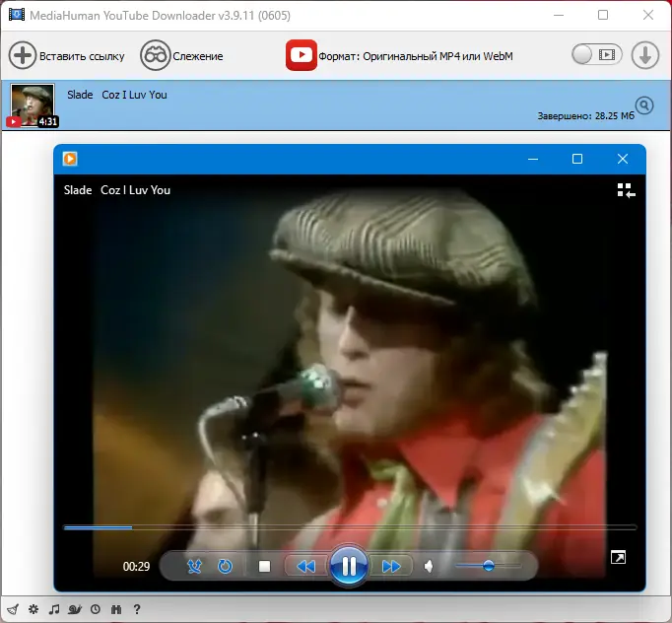Switch the player to library view
The image size is (672, 623).
[626, 190]
